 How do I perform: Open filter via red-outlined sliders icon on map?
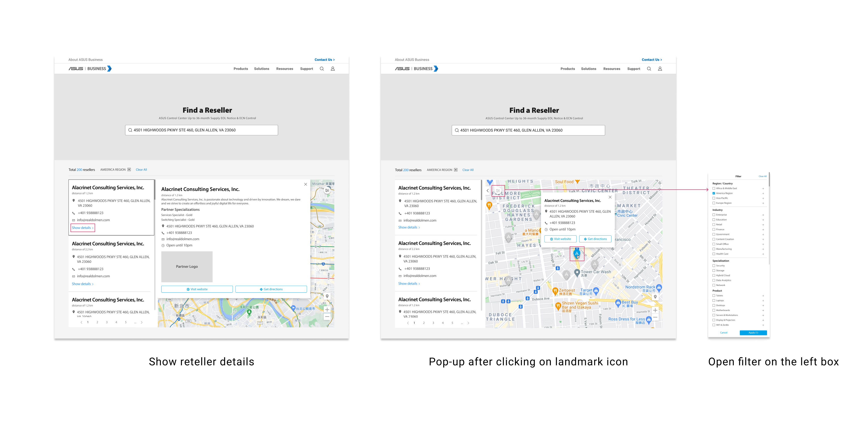pyautogui.click(x=498, y=191)
